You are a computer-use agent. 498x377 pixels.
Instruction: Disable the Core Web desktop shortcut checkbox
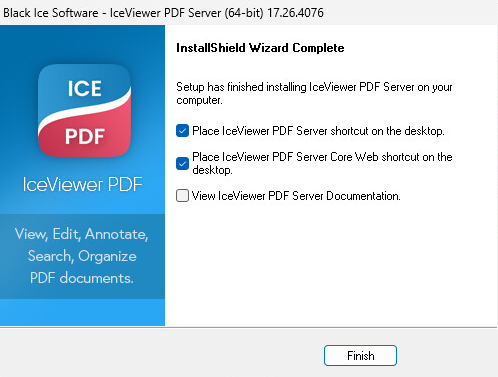point(182,163)
